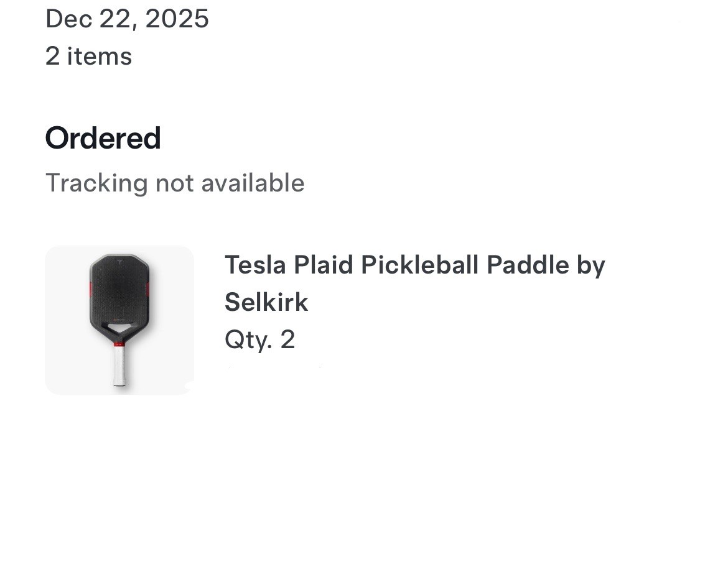Image resolution: width=728 pixels, height=562 pixels.
Task: Select the word "Tesla" in product title
Action: coord(255,265)
